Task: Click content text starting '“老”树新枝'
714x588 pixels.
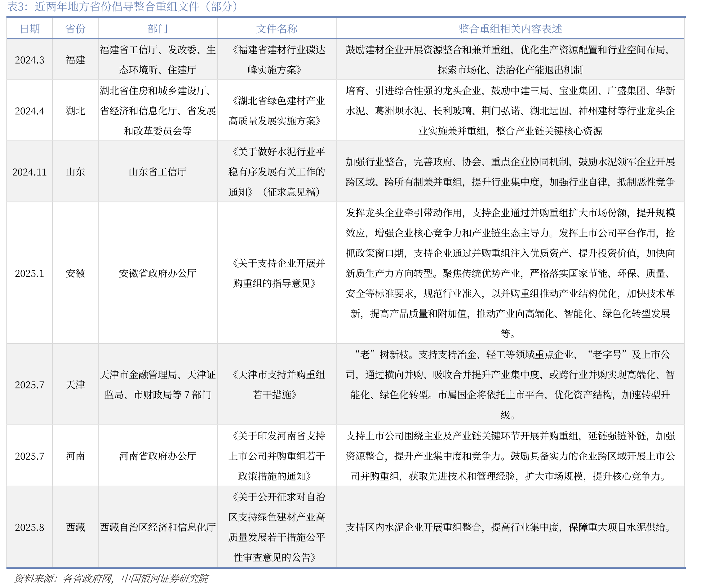Action: (x=510, y=384)
